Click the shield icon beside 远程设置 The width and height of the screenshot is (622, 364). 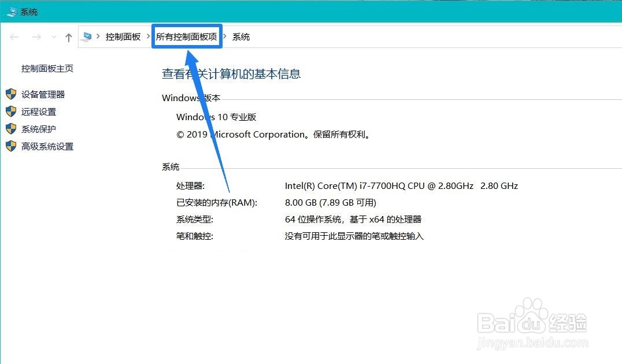[x=10, y=112]
